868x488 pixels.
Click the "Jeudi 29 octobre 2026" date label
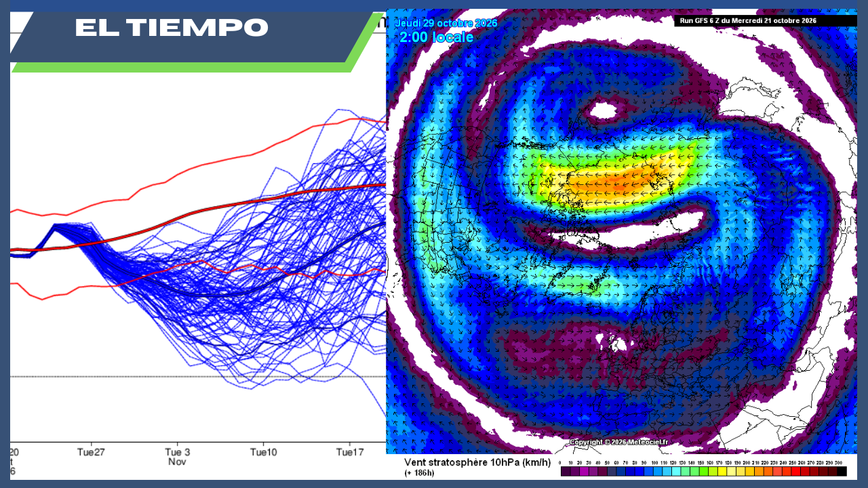point(446,23)
